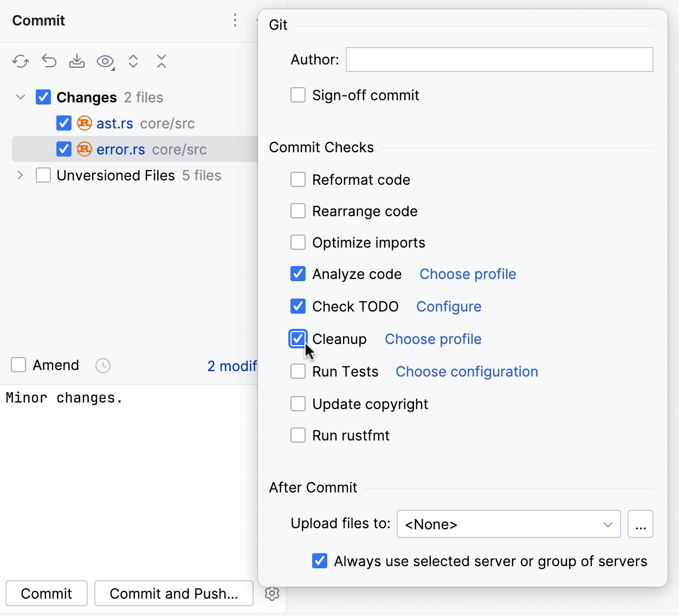
Task: Select the Shelve Silently icon
Action: click(77, 61)
